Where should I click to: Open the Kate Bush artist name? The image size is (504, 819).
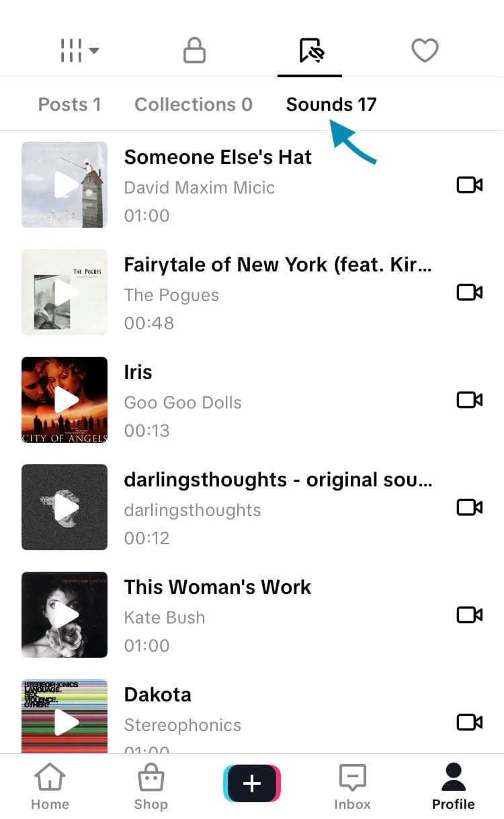[x=165, y=617]
